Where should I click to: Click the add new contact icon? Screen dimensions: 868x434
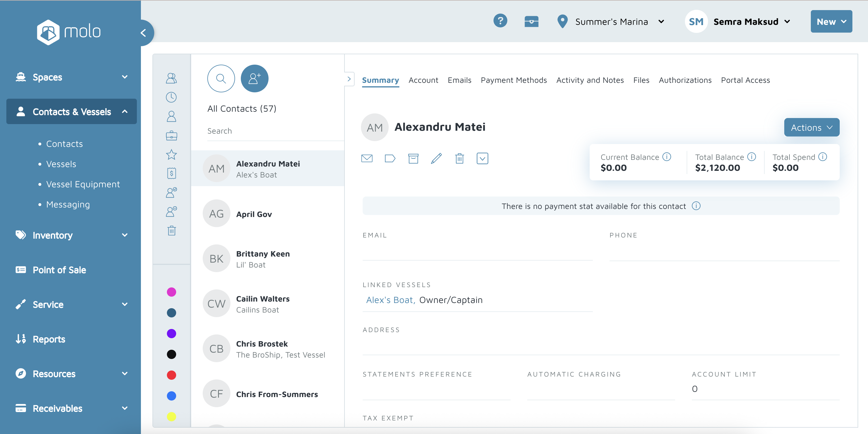(254, 78)
